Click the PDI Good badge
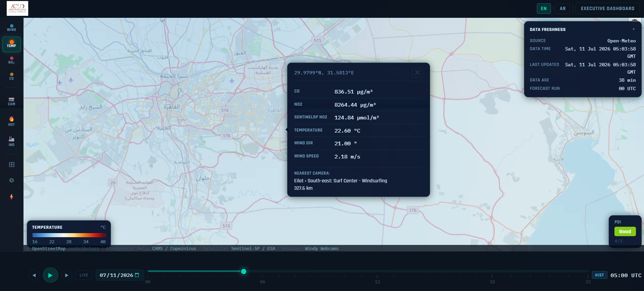The height and width of the screenshot is (291, 644). [625, 231]
